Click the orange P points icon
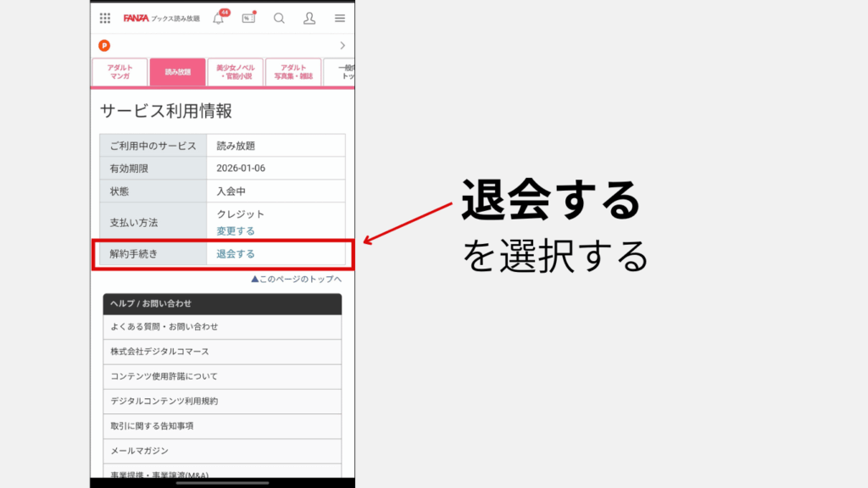This screenshot has width=868, height=488. (x=104, y=46)
